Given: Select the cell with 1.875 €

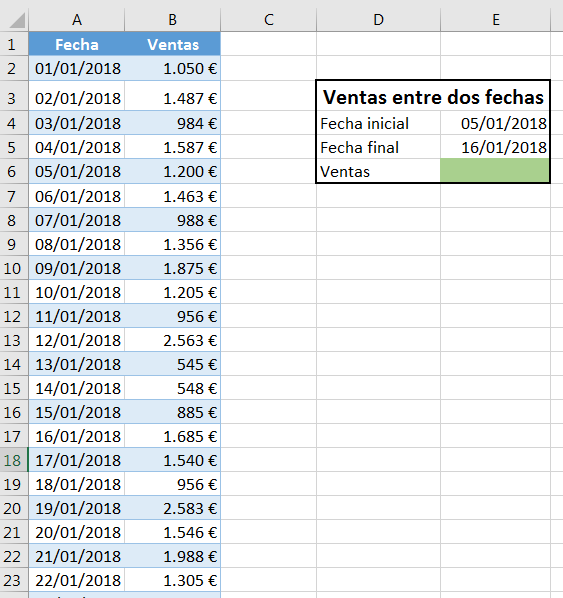Looking at the screenshot, I should 172,268.
